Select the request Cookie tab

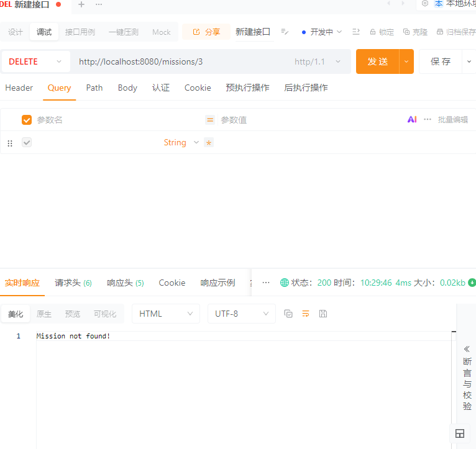point(198,88)
